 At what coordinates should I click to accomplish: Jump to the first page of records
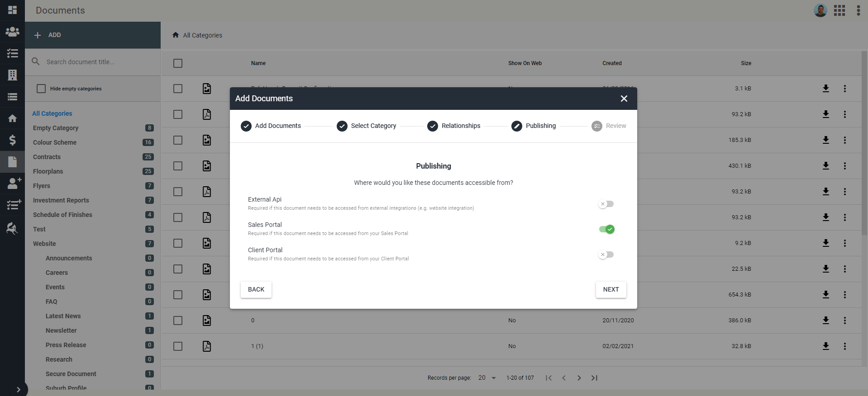(x=548, y=378)
